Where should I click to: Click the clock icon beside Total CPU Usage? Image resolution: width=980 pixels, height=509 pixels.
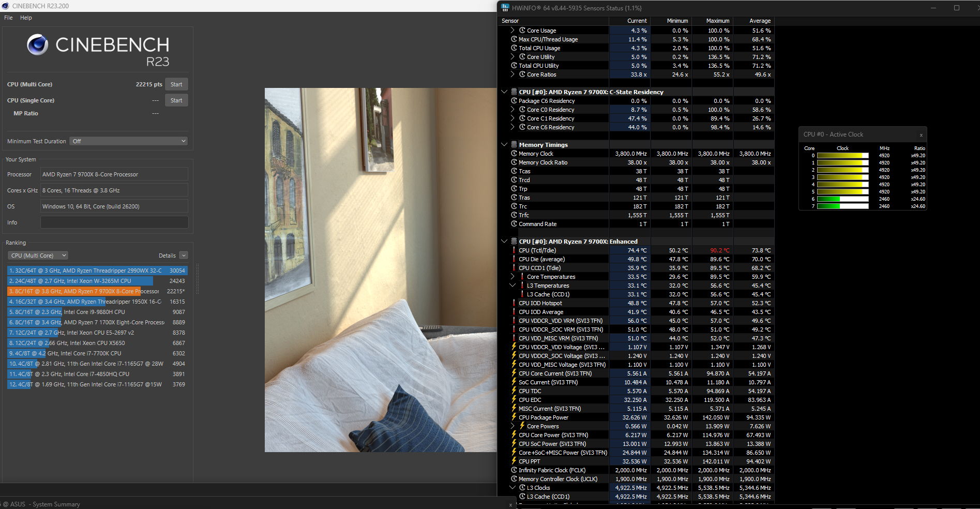pos(514,48)
